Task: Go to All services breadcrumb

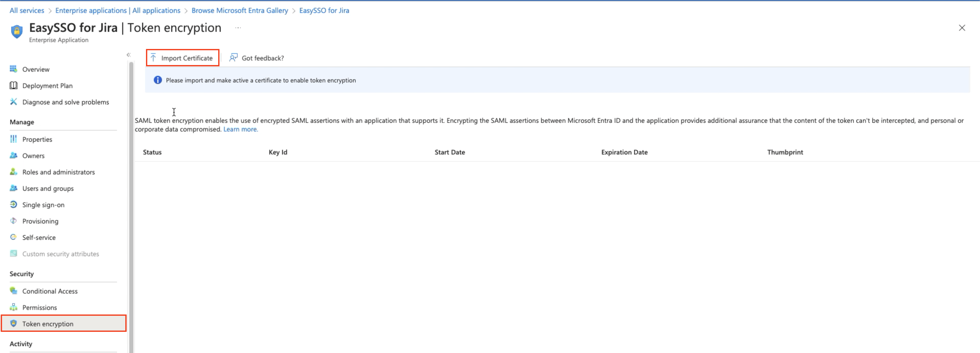Action: 27,11
